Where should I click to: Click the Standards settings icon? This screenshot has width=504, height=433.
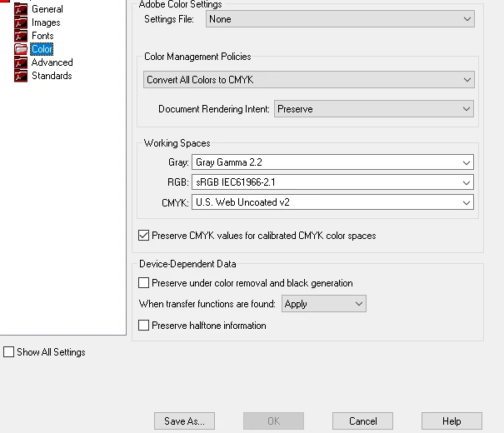21,76
